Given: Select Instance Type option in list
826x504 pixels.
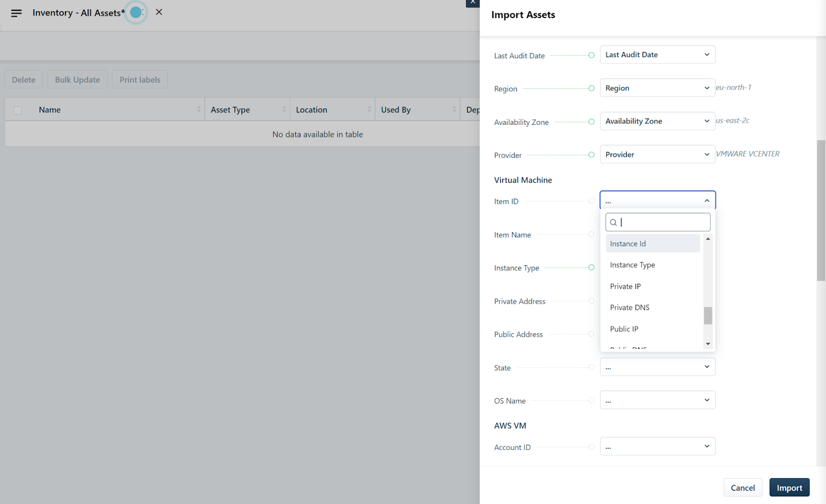Looking at the screenshot, I should point(653,265).
